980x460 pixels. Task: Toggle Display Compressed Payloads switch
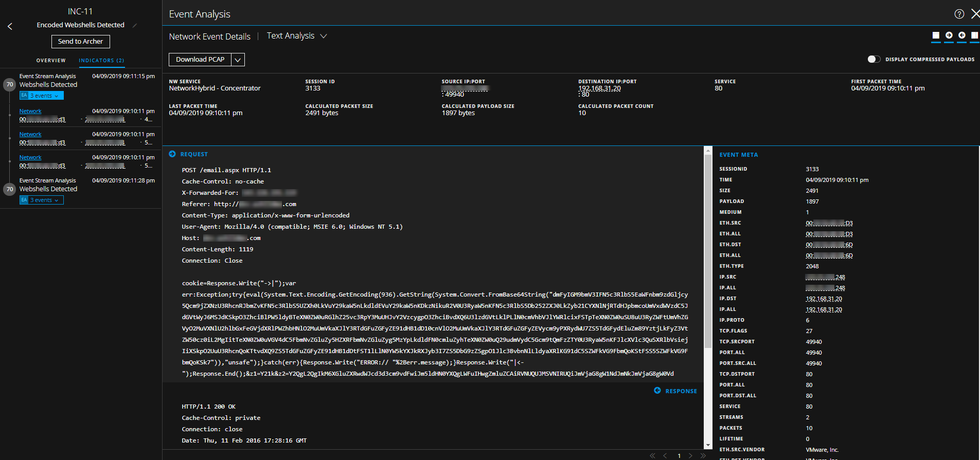click(874, 59)
